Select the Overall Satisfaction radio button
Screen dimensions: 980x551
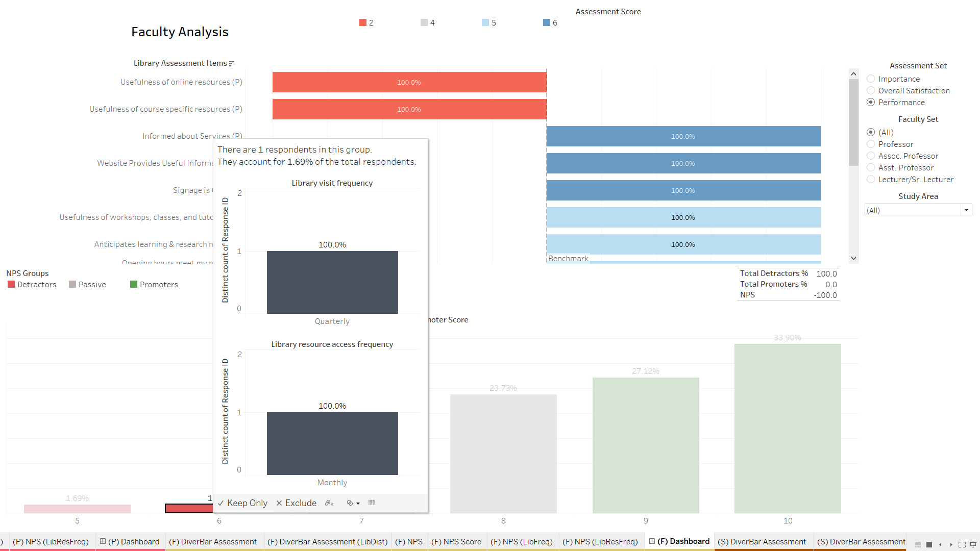tap(871, 90)
